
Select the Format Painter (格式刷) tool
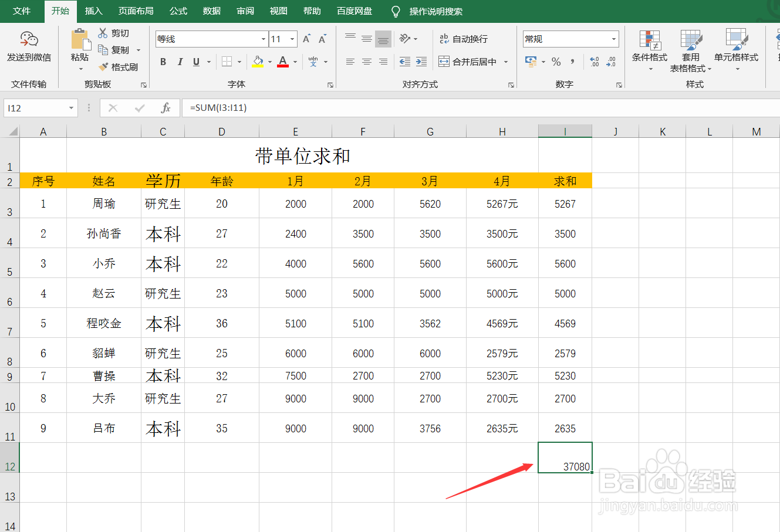119,67
